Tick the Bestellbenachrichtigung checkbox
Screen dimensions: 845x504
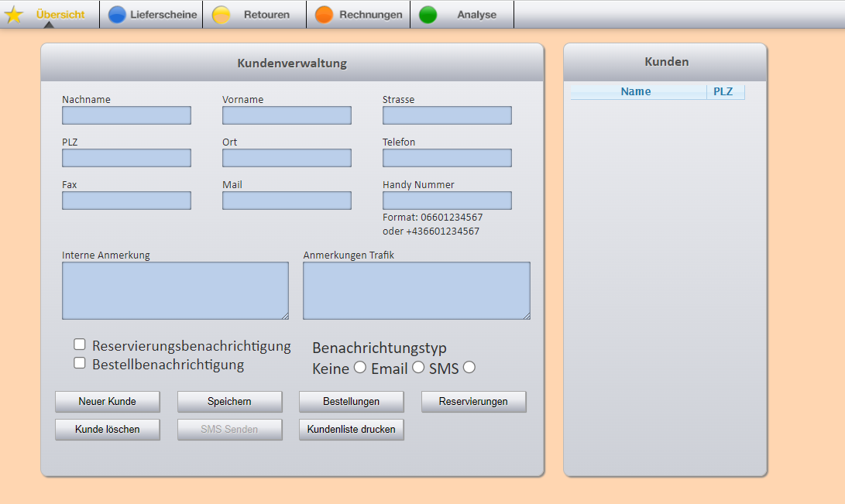79,363
